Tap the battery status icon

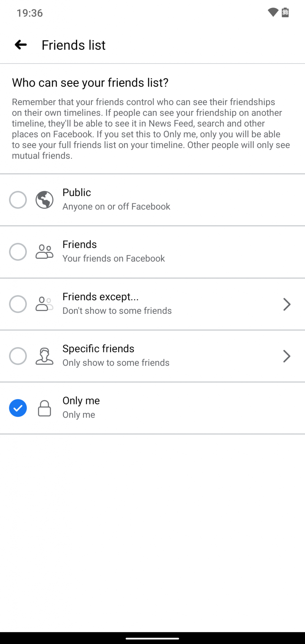(285, 13)
